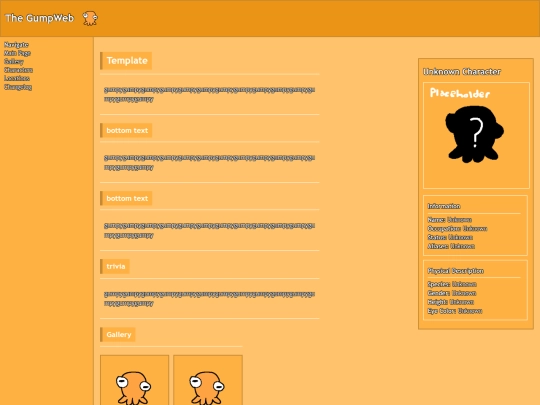The height and width of the screenshot is (405, 540).
Task: Click the Gender: Unknown row
Action: [452, 293]
